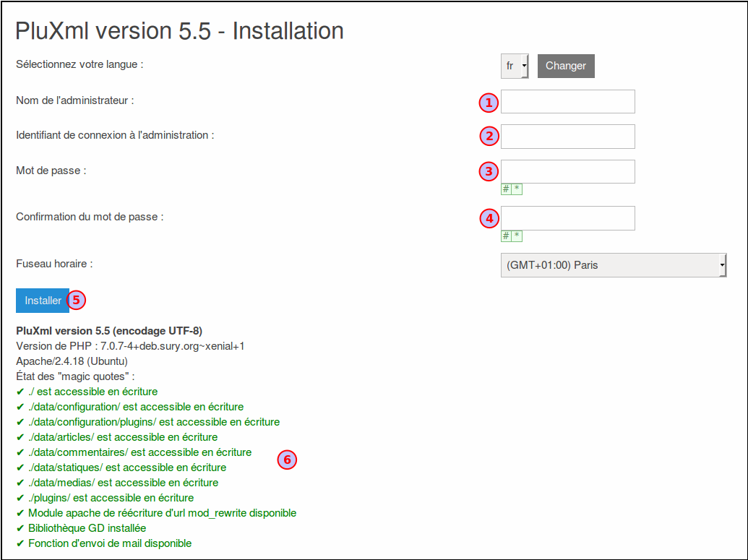Viewport: 748px width, 560px height.
Task: Click the PluXml version 5.5 Installation heading
Action: tap(179, 30)
